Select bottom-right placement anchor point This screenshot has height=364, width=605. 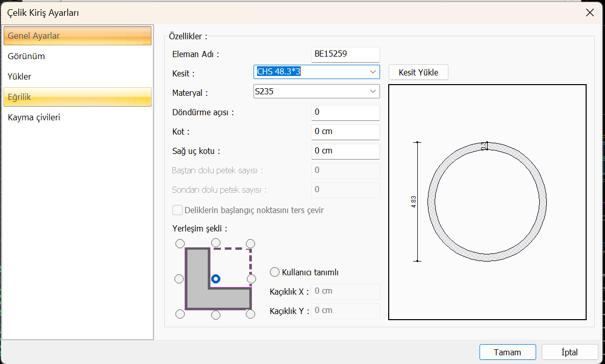coord(250,314)
